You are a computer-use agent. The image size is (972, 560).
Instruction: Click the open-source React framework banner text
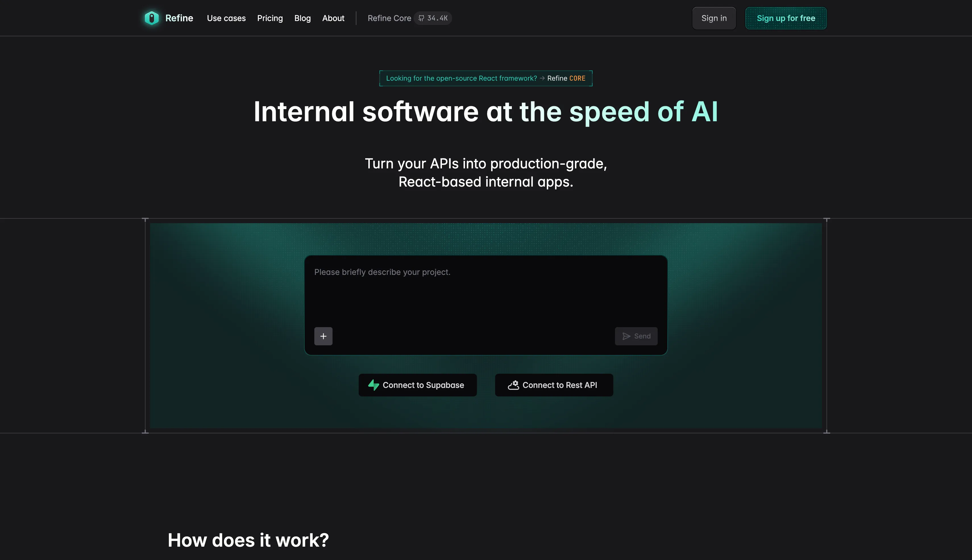point(461,78)
